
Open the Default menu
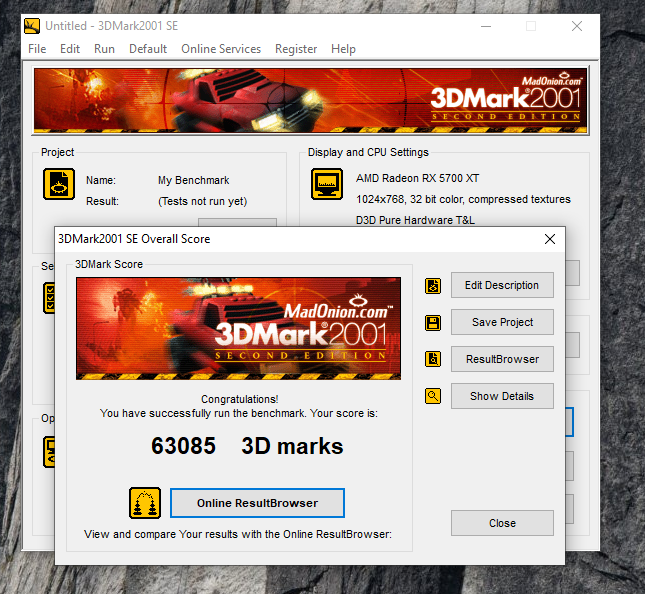(x=148, y=49)
